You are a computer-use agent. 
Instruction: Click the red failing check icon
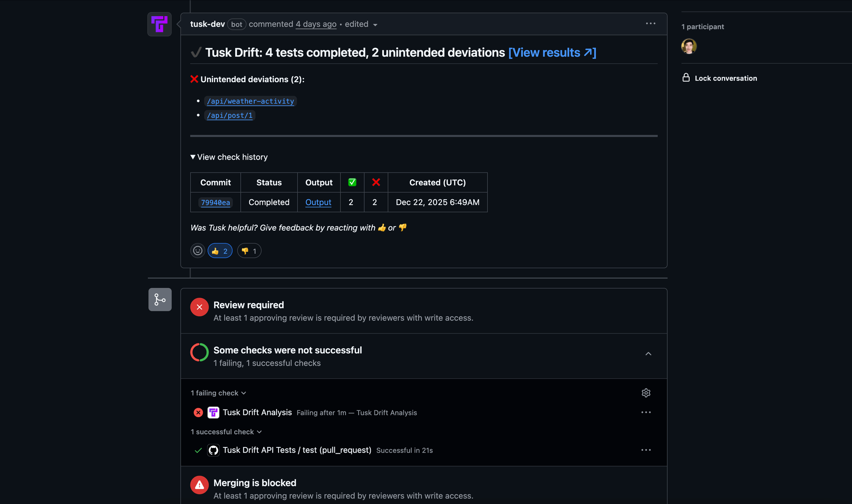(x=198, y=412)
